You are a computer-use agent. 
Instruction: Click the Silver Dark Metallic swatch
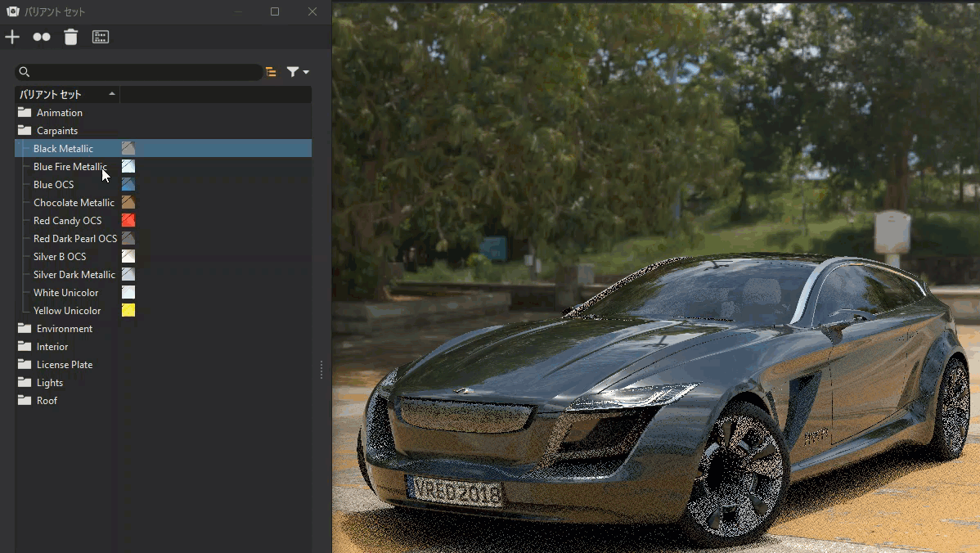tap(128, 274)
